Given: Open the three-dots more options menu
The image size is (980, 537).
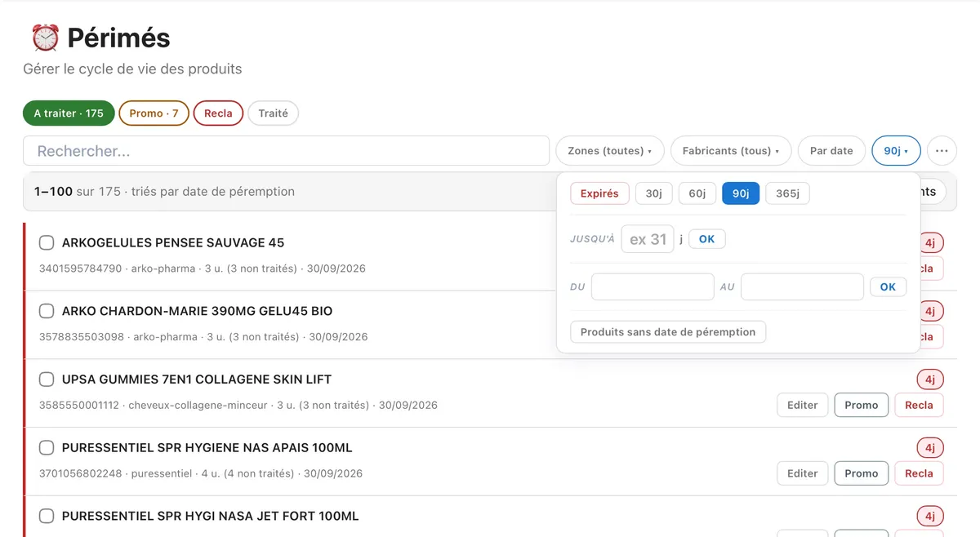Looking at the screenshot, I should pos(942,151).
